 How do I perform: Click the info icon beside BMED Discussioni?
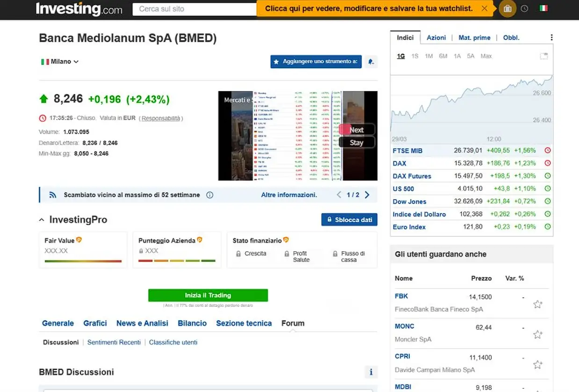pos(371,372)
